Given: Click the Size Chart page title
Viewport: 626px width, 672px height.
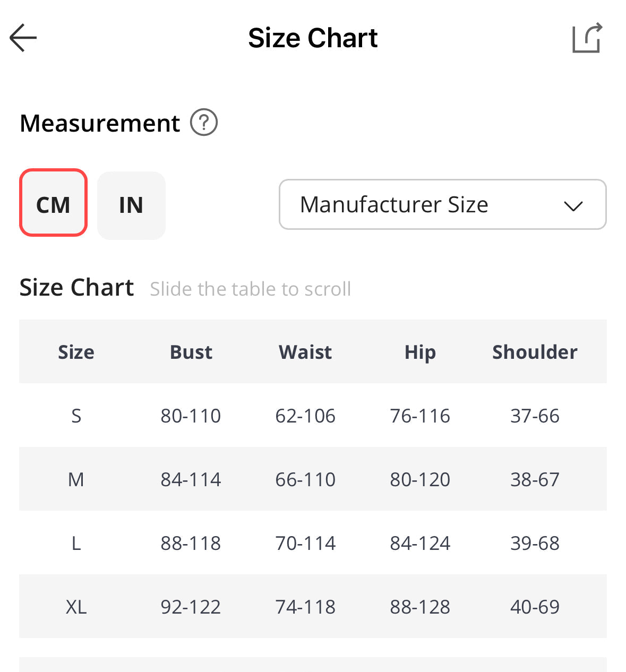Looking at the screenshot, I should 313,38.
